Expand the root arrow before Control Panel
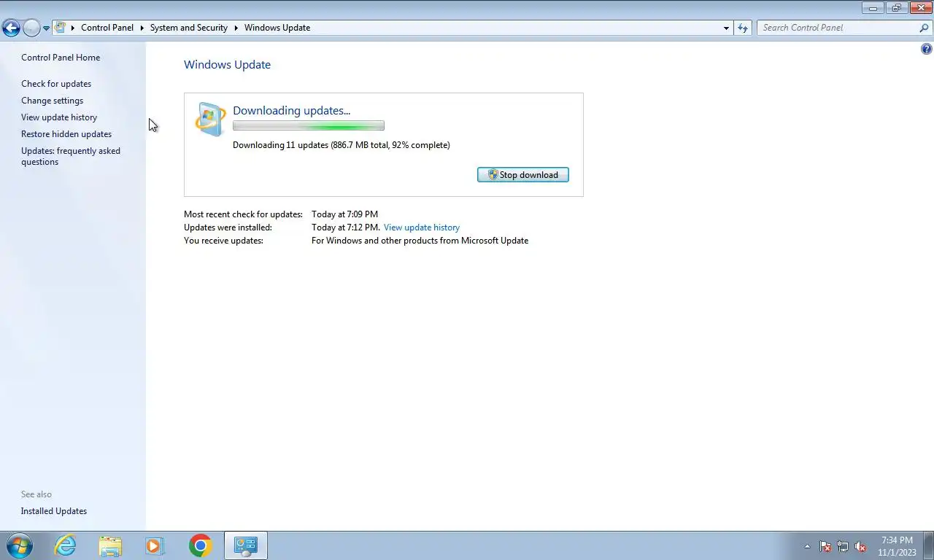 [x=73, y=28]
